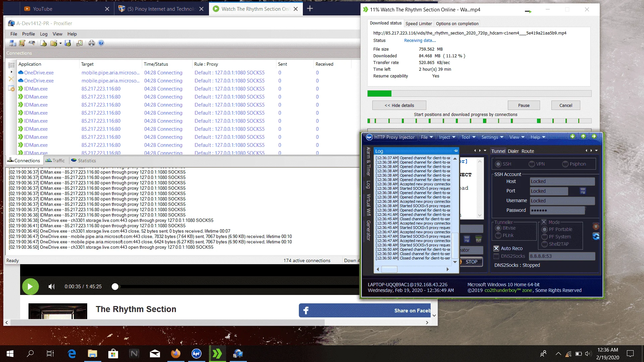The image size is (644, 362).
Task: Click the STOP button in HTTP Proxy Injector
Action: [x=471, y=262]
